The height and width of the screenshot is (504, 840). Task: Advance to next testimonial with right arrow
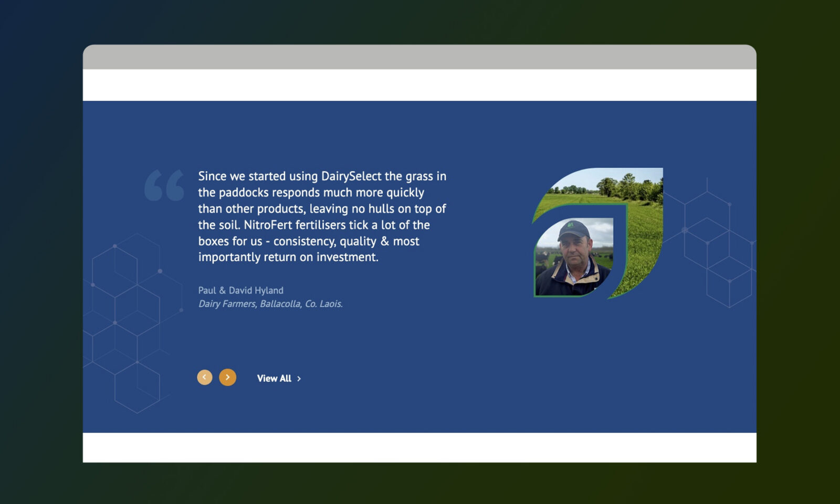227,377
